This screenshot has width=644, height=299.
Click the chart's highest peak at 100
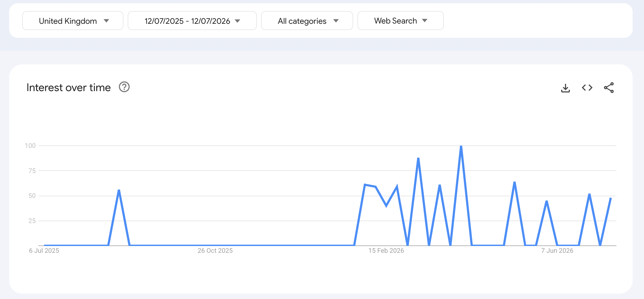461,146
